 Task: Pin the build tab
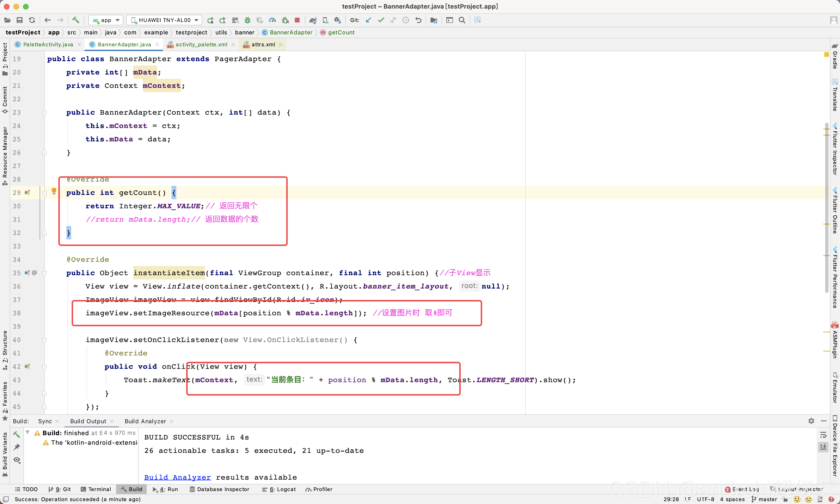pos(17,447)
